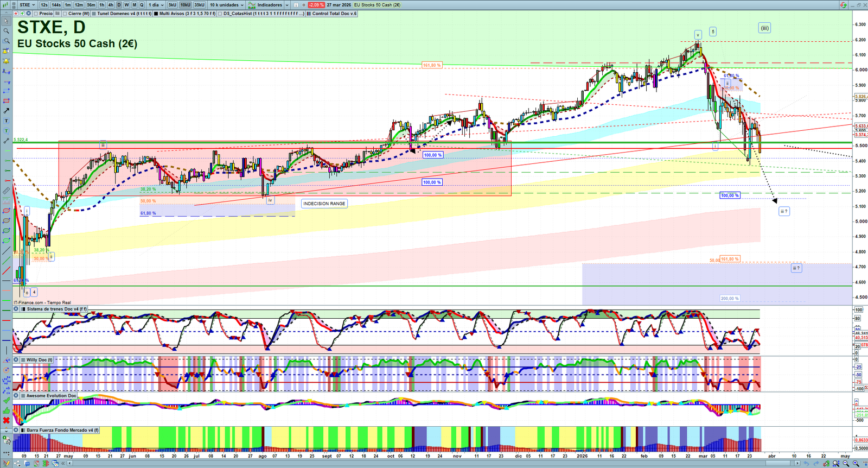The image size is (868, 468).
Task: Click the Indicadores chart icon
Action: [252, 5]
